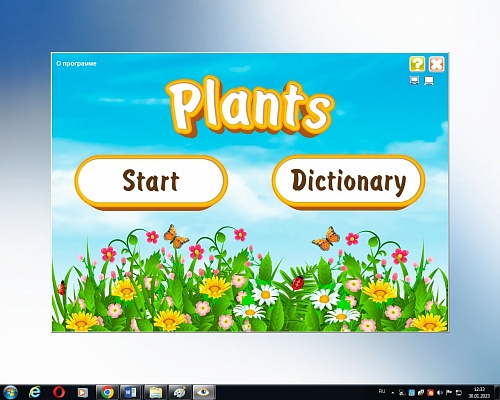500x400 pixels.
Task: Switch to fullscreen with left monitor icon
Action: tap(414, 81)
